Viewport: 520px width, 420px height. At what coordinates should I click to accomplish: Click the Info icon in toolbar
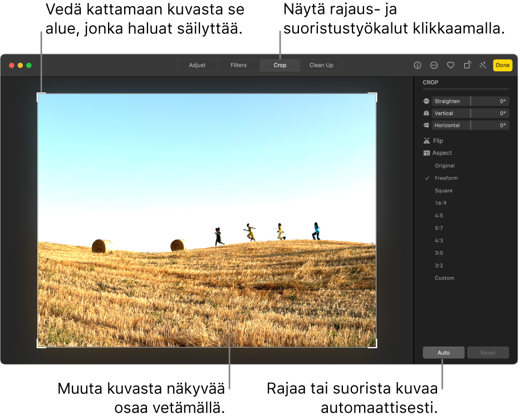pos(417,65)
